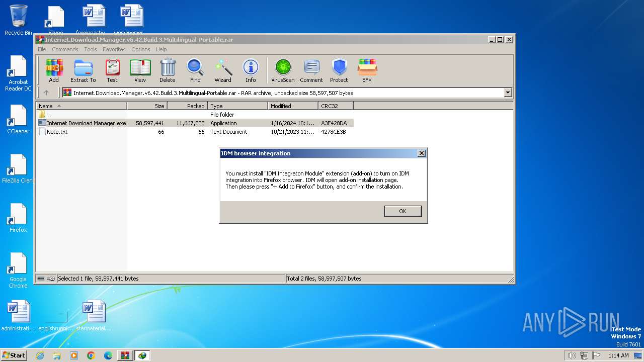Click the Comment toolbar icon

[311, 71]
